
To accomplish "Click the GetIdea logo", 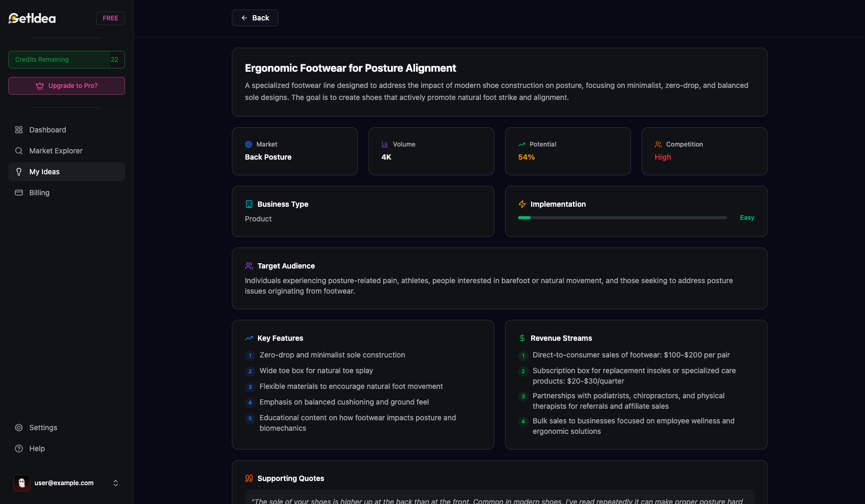I will pyautogui.click(x=32, y=18).
